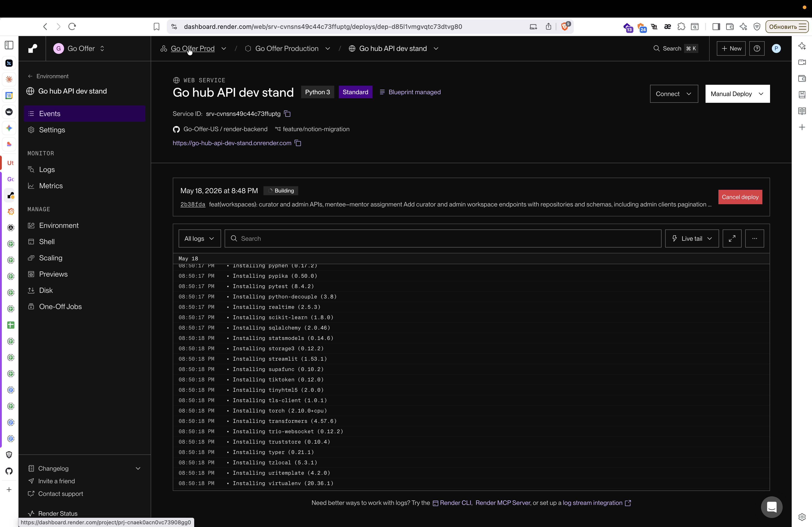Go back to Environment link
This screenshot has height=527, width=812.
point(48,76)
